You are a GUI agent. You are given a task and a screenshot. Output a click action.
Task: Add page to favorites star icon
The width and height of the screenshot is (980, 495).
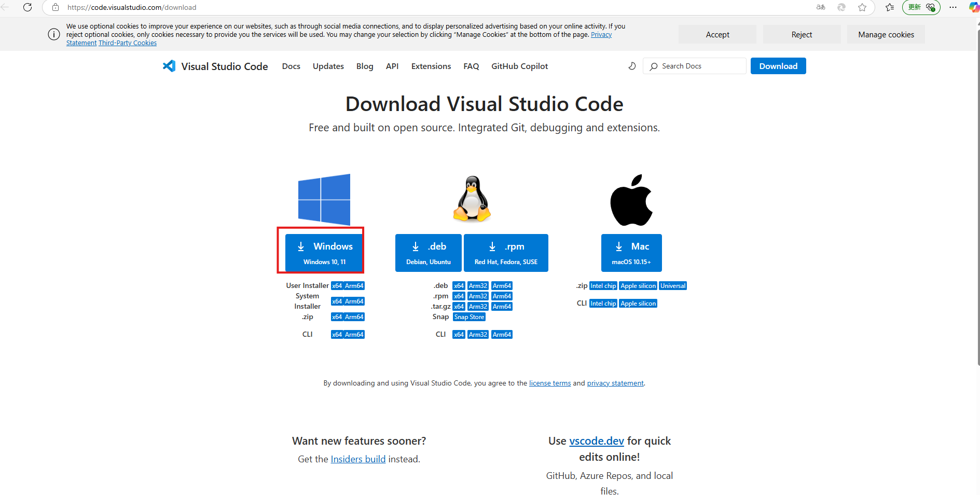tap(862, 7)
